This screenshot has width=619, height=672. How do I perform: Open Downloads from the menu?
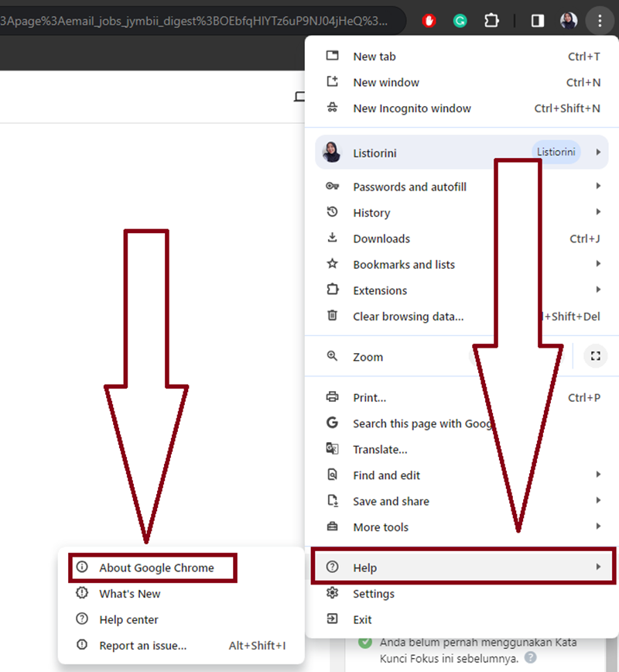463,238
